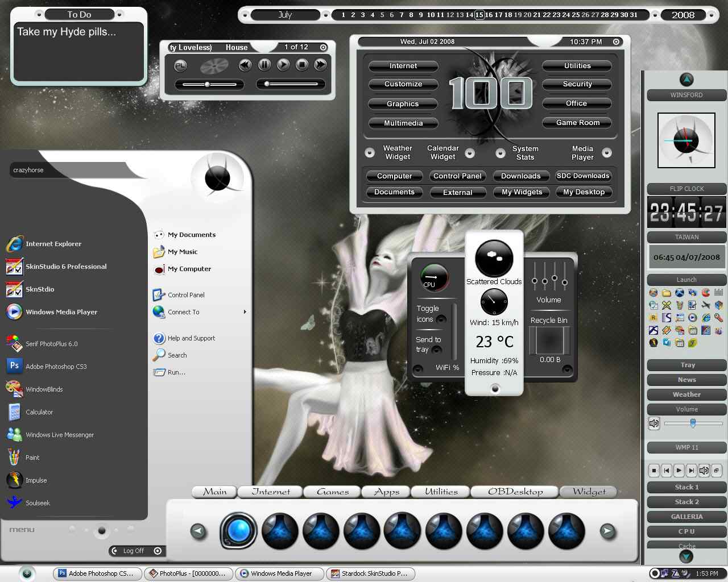Image resolution: width=728 pixels, height=582 pixels.
Task: Open the SDC Downloads shortcut
Action: click(x=583, y=176)
